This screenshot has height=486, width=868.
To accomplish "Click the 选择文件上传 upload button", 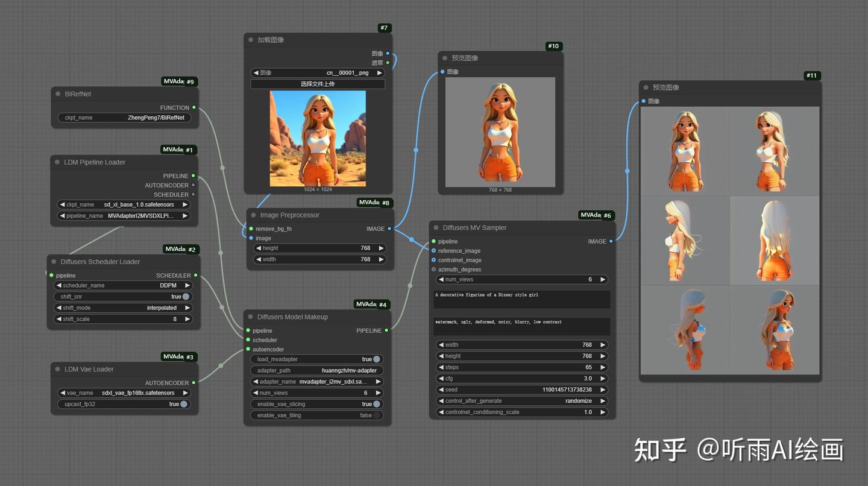I will pyautogui.click(x=318, y=84).
